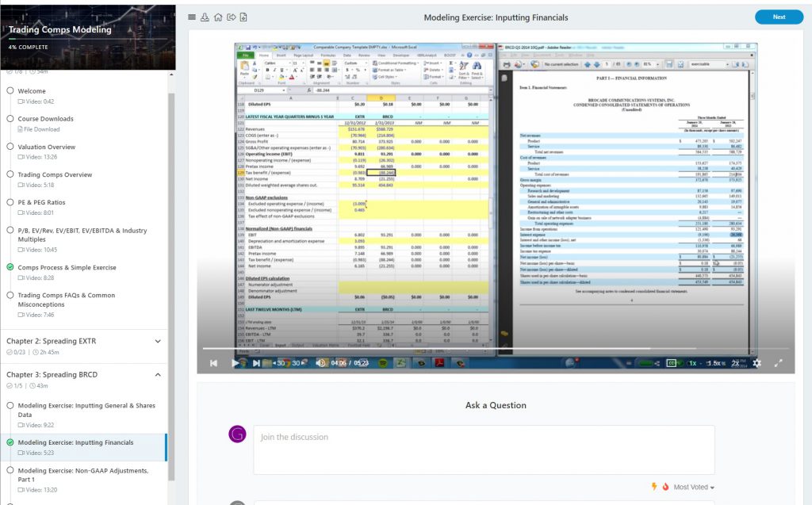Mark Welcome lesson complete using its circle

coord(10,91)
